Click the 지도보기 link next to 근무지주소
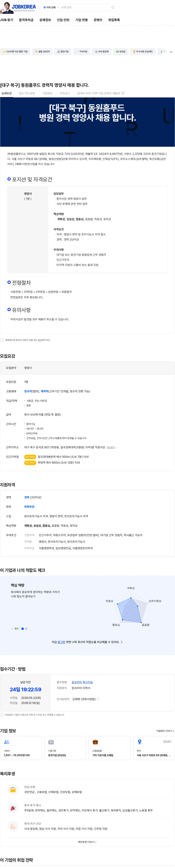175x868 pixels. (x=110, y=447)
